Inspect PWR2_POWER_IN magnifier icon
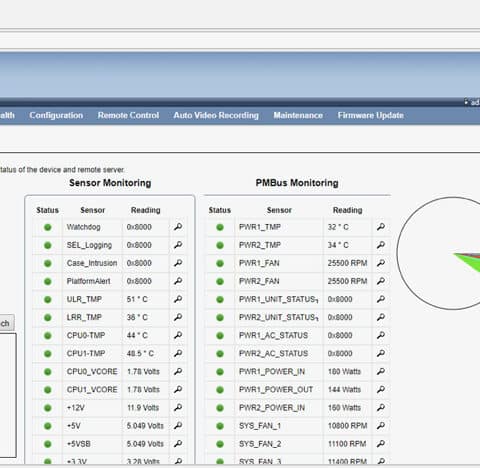480x468 pixels. (x=381, y=407)
